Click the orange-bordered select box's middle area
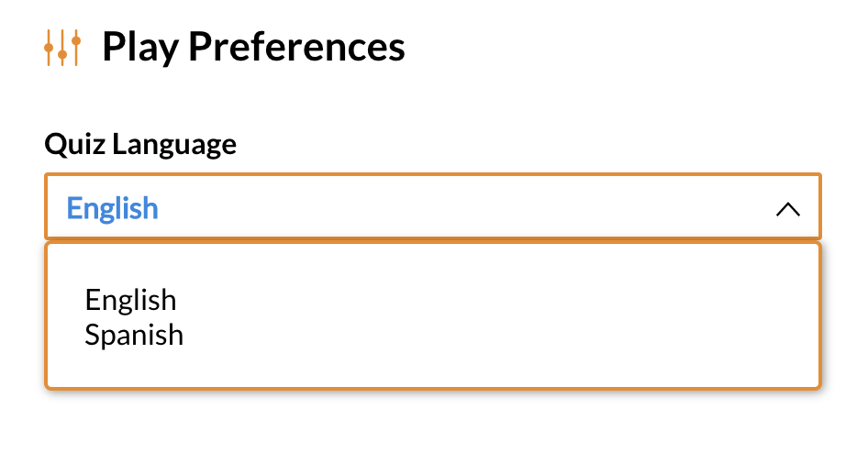The width and height of the screenshot is (868, 475). pyautogui.click(x=433, y=206)
